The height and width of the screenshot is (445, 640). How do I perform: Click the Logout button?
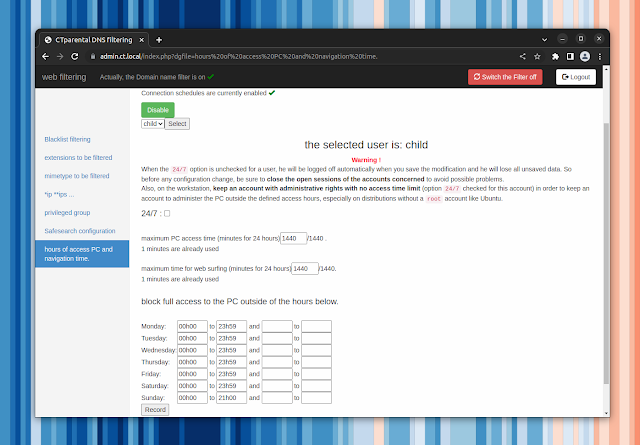click(576, 76)
